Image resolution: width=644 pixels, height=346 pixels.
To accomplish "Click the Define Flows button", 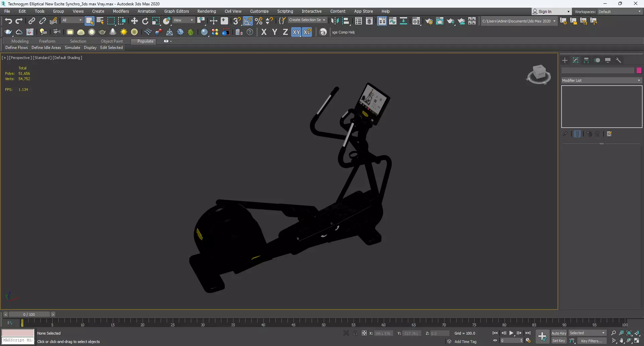I will pos(16,48).
